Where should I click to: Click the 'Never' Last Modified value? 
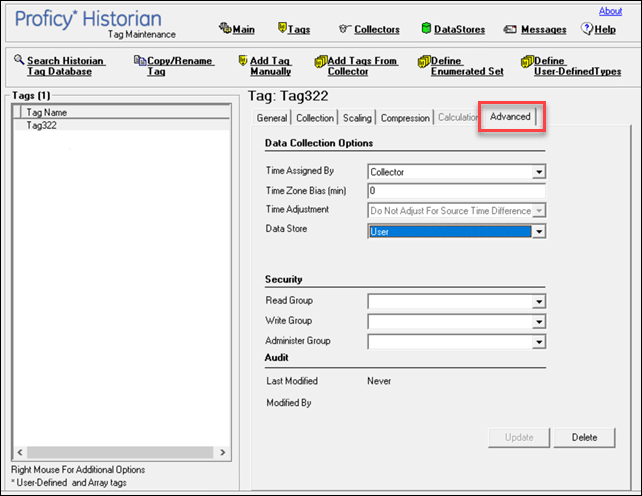(x=379, y=381)
